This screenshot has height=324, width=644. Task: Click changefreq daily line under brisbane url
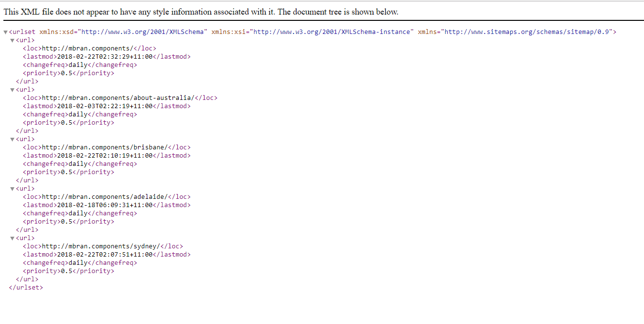coord(80,163)
